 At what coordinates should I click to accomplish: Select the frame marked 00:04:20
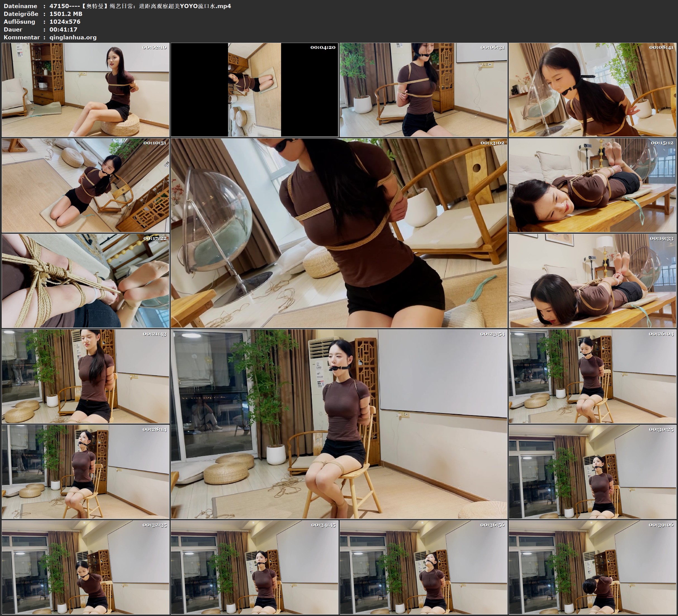pyautogui.click(x=254, y=89)
